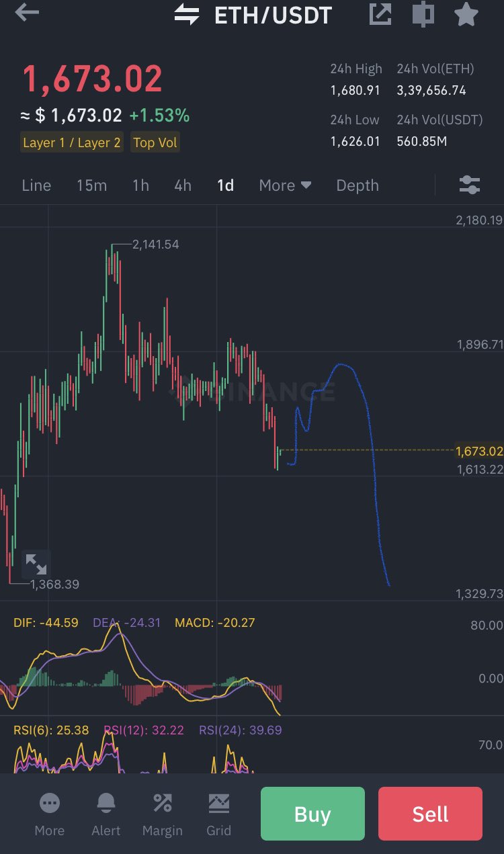The height and width of the screenshot is (854, 504).
Task: Tap the 24h High value 1,680.91
Action: click(x=355, y=90)
